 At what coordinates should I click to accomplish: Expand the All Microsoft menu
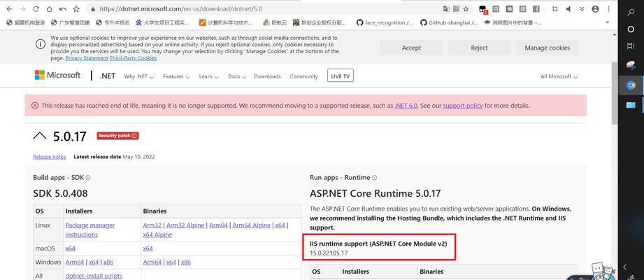click(559, 76)
